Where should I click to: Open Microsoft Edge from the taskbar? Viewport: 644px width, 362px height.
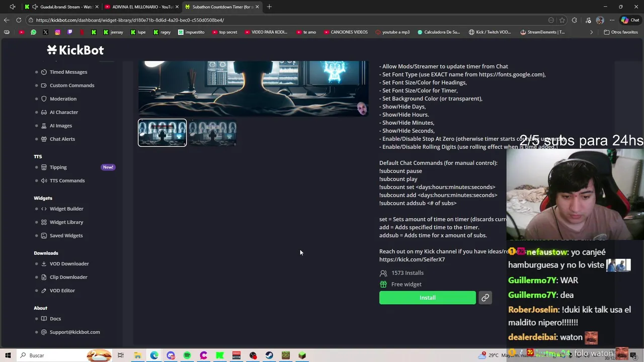[x=154, y=355]
